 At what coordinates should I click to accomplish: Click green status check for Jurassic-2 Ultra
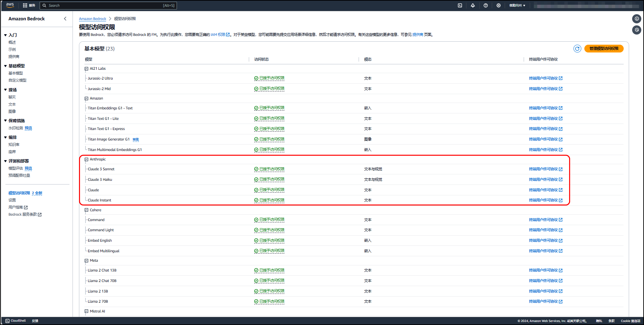tap(256, 78)
